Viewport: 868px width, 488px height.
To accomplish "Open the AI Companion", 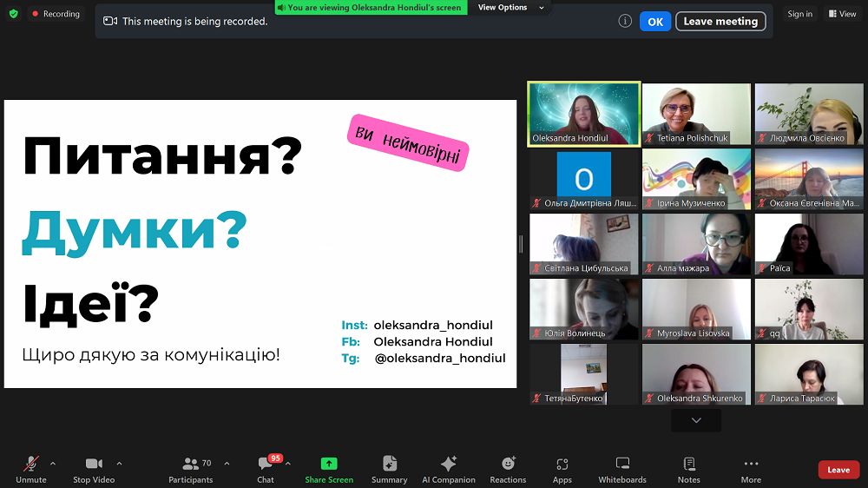I will [x=448, y=469].
